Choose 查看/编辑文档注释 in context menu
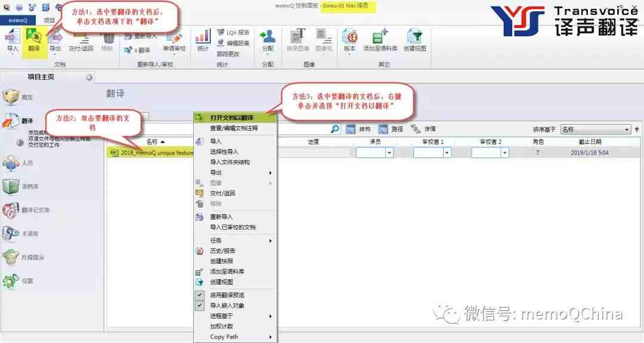The width and height of the screenshot is (644, 343). click(236, 128)
